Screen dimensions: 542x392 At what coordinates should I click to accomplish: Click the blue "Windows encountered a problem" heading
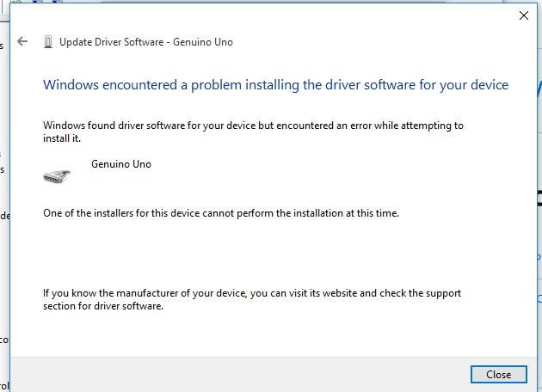coord(275,85)
